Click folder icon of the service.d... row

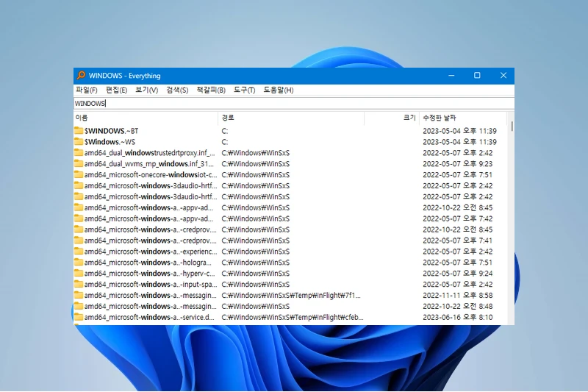point(79,317)
